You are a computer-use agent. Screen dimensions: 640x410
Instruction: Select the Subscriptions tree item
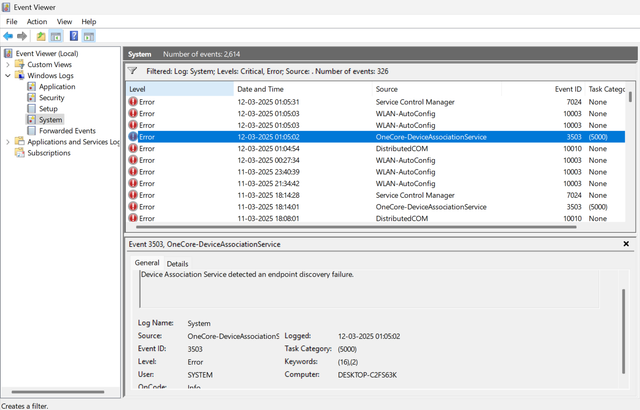(49, 153)
